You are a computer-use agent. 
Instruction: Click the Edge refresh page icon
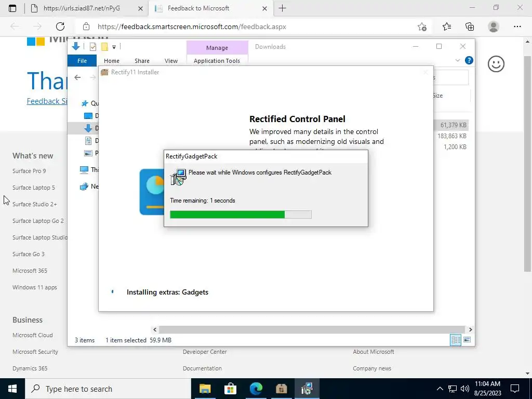pos(60,26)
